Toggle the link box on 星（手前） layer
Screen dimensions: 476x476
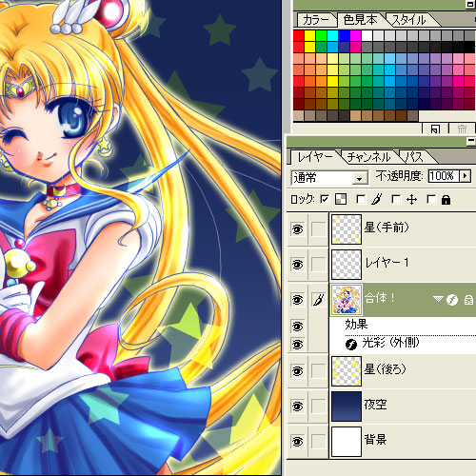pos(318,228)
